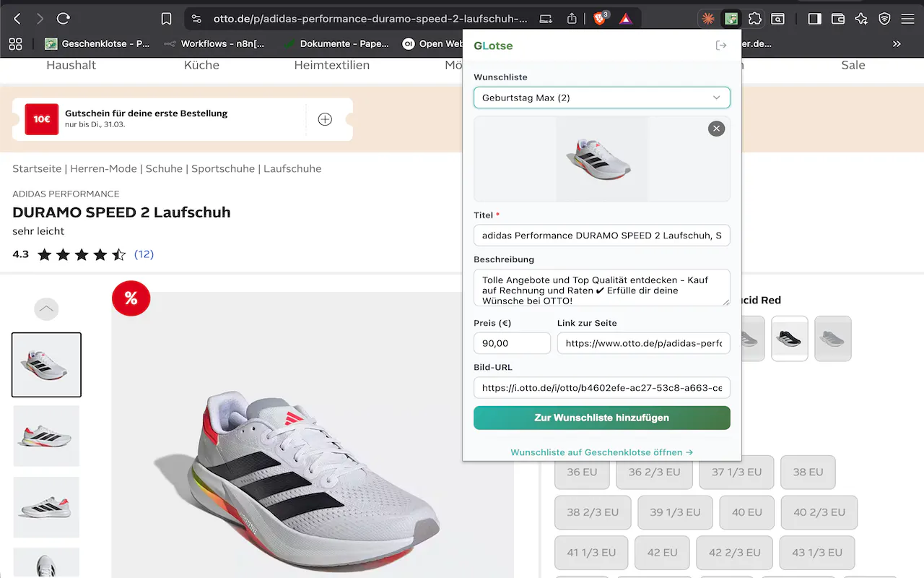
Task: Select shoe size 40 2/3 EU
Action: tap(819, 512)
